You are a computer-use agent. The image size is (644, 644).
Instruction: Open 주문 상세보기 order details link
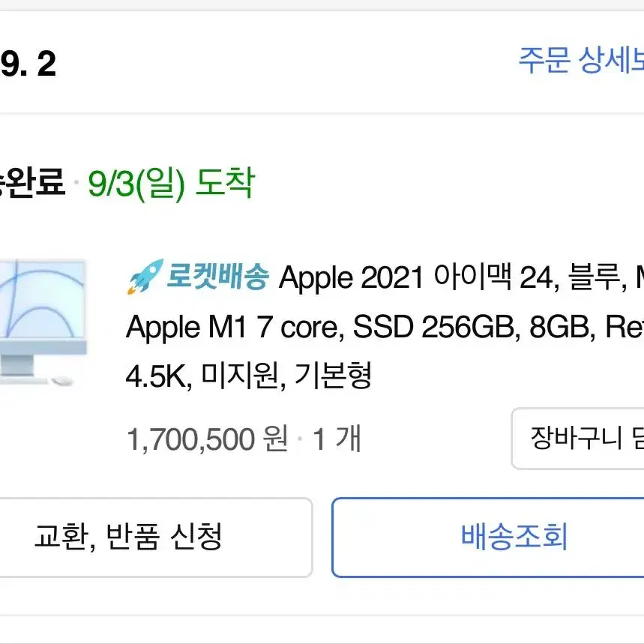point(581,60)
